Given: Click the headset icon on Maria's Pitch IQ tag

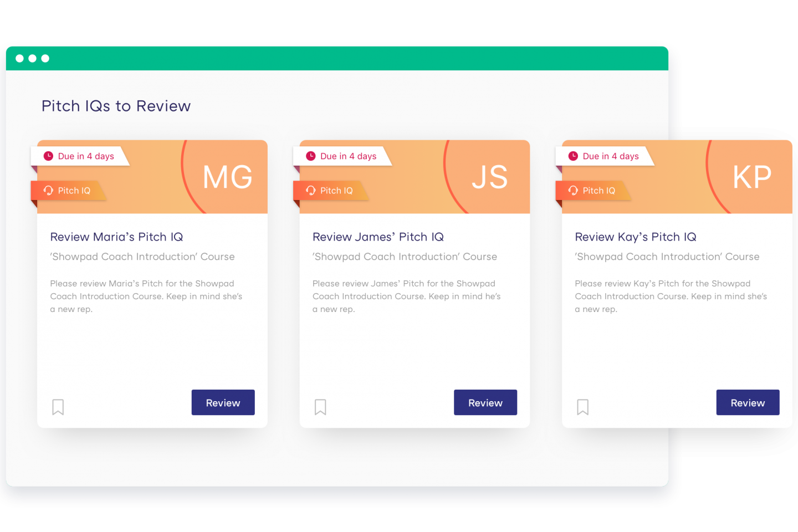Looking at the screenshot, I should [48, 190].
